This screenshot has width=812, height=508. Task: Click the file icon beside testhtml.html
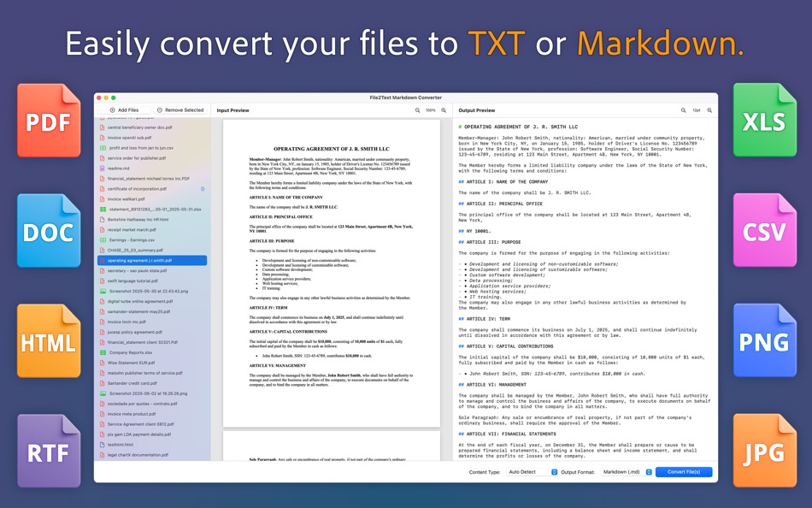click(103, 445)
